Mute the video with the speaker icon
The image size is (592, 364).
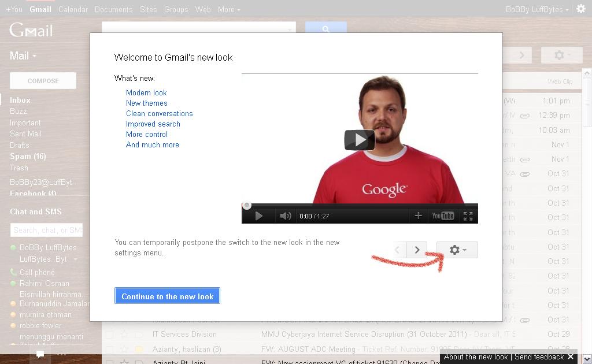click(285, 216)
